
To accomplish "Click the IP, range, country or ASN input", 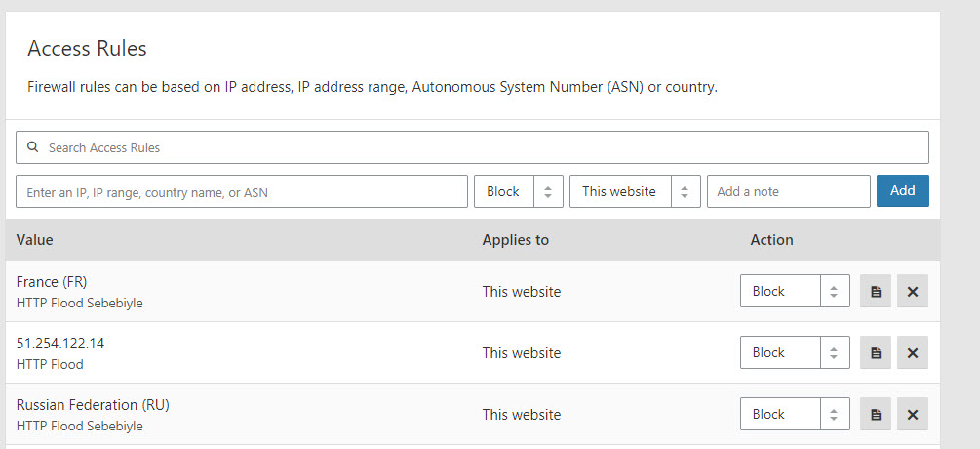I will click(x=242, y=192).
